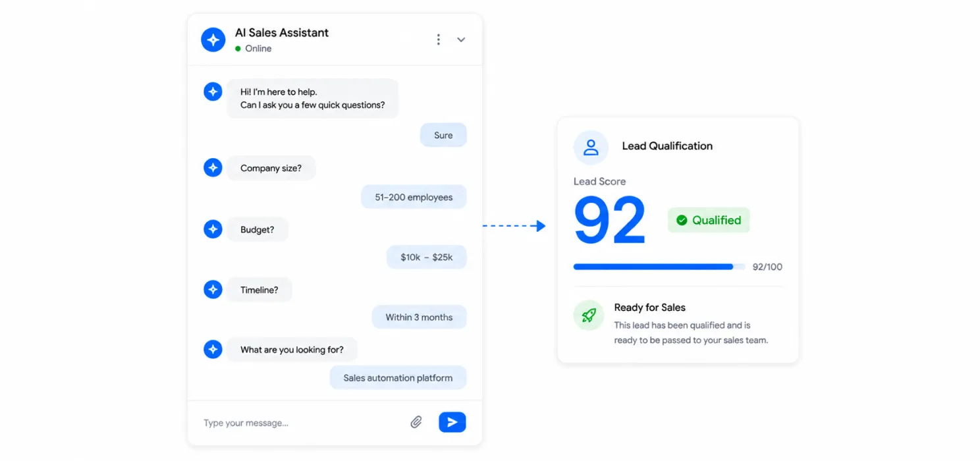The height and width of the screenshot is (461, 980).
Task: Click the "What are you looking for?" message
Action: pos(292,350)
